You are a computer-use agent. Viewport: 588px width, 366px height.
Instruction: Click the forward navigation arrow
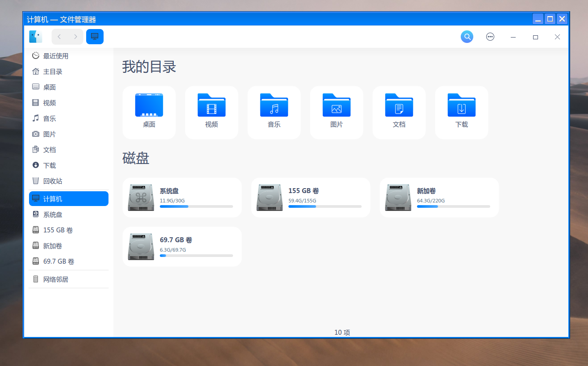point(75,37)
